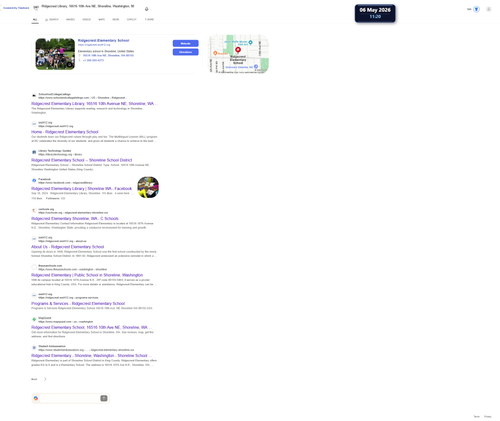Click the school group photo thumbnail
The height and width of the screenshot is (421, 500).
coord(55,54)
